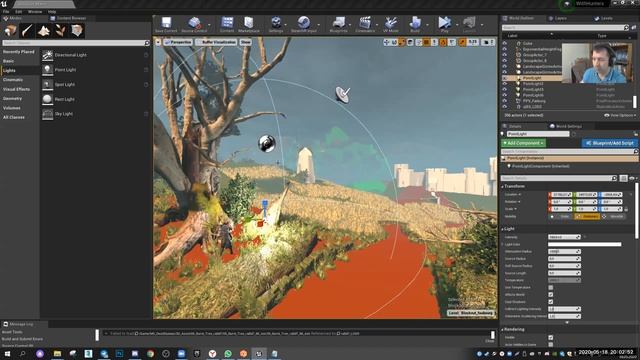640x360 pixels.
Task: Open the File menu
Action: click(x=6, y=12)
